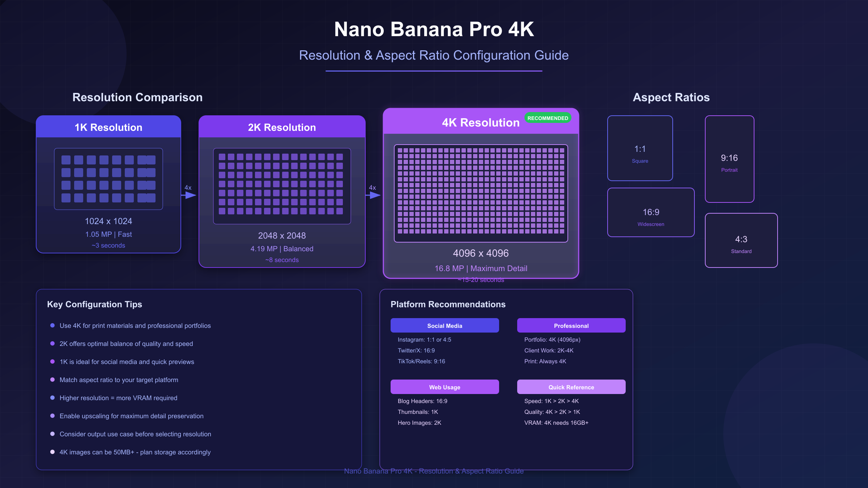868x488 pixels.
Task: Click the 4K pixel grid preview
Action: point(481,193)
